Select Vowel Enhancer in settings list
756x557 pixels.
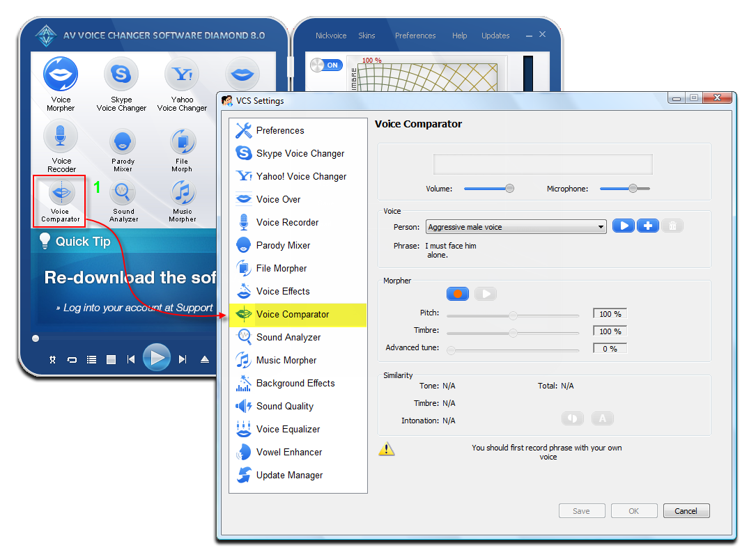coord(298,452)
